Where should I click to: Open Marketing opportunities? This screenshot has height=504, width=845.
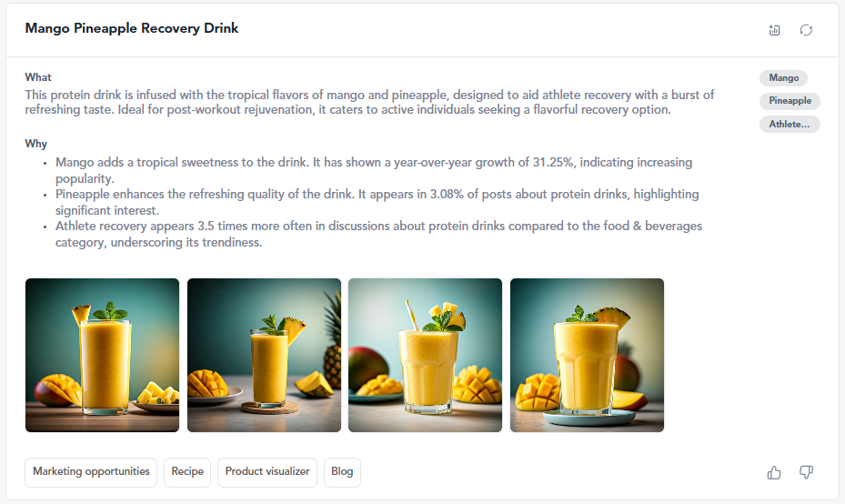pos(91,472)
